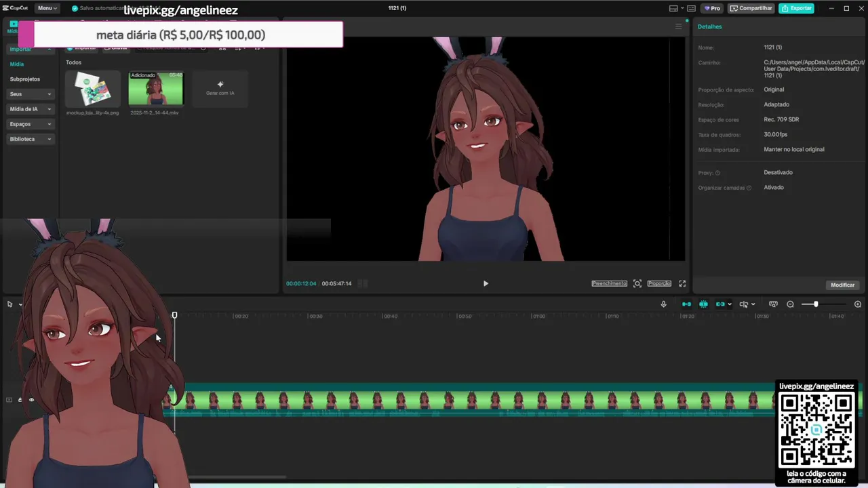Image resolution: width=868 pixels, height=488 pixels.
Task: Click the Organizar camadas help icon
Action: [749, 188]
